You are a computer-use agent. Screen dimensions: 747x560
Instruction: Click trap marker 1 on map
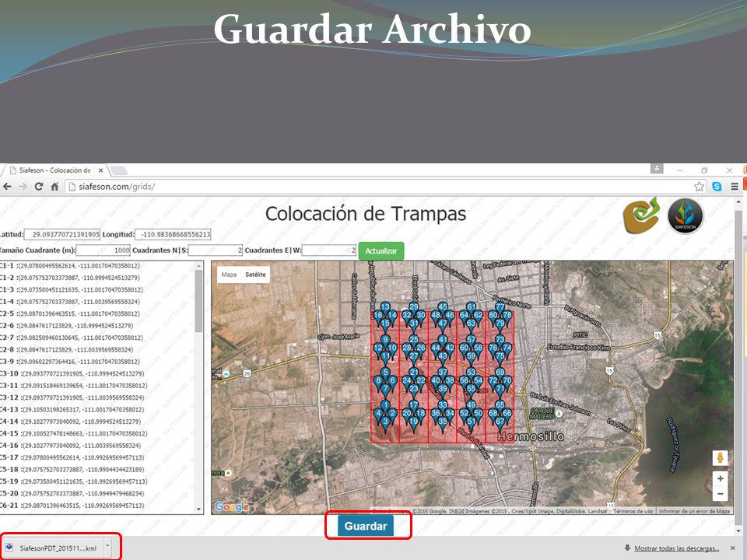pyautogui.click(x=385, y=405)
